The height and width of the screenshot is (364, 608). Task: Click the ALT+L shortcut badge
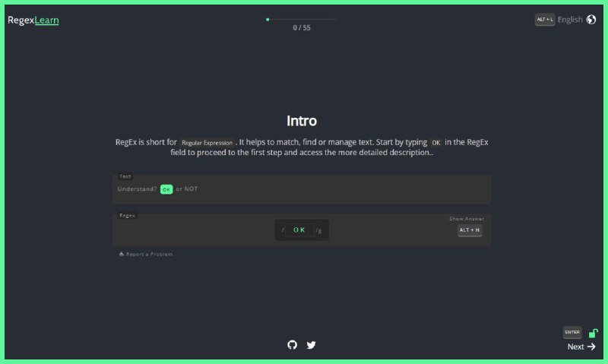tap(545, 20)
